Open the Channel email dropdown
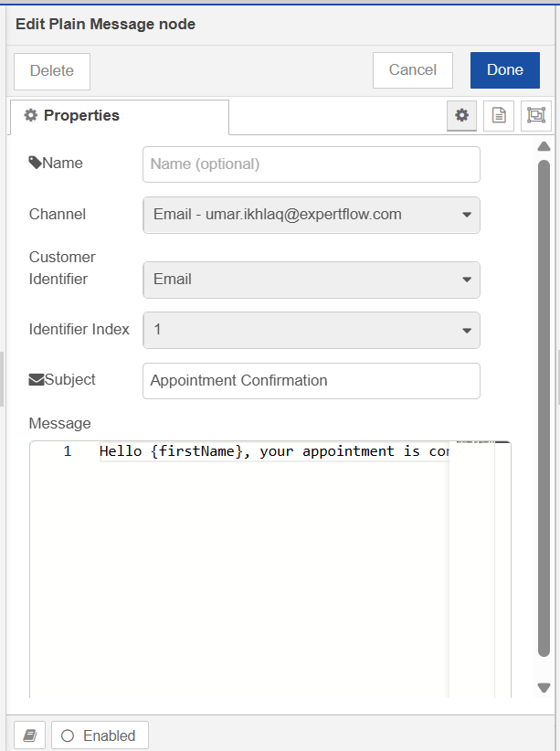 click(312, 215)
